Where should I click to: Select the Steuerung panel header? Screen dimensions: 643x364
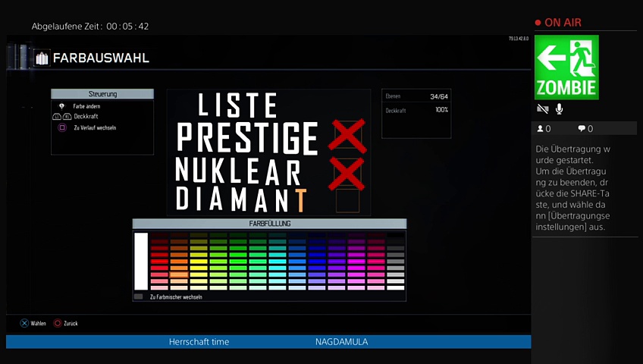click(x=102, y=94)
